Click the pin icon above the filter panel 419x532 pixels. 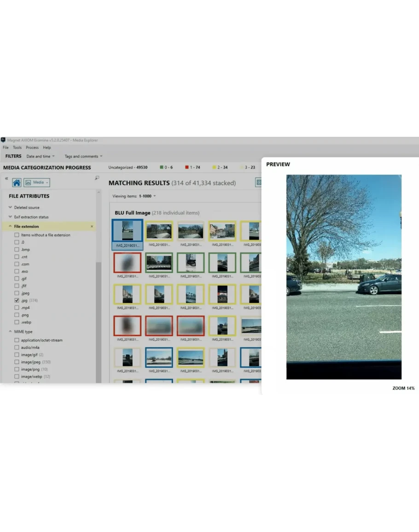point(97,178)
